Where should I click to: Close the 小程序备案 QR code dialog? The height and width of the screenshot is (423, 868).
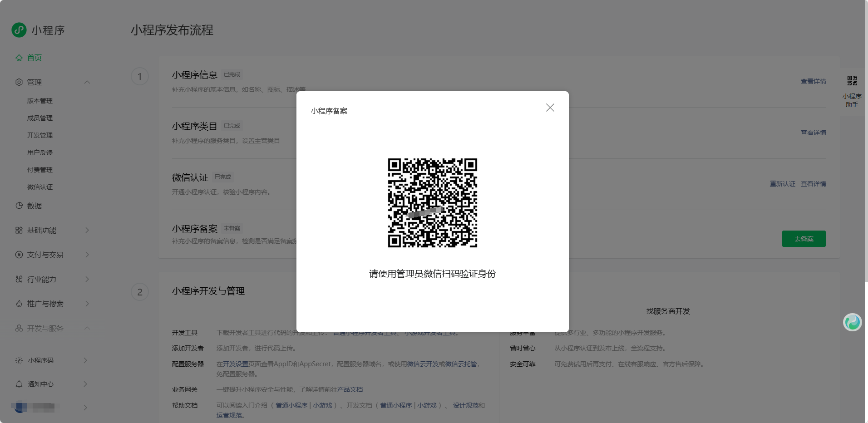(x=550, y=108)
